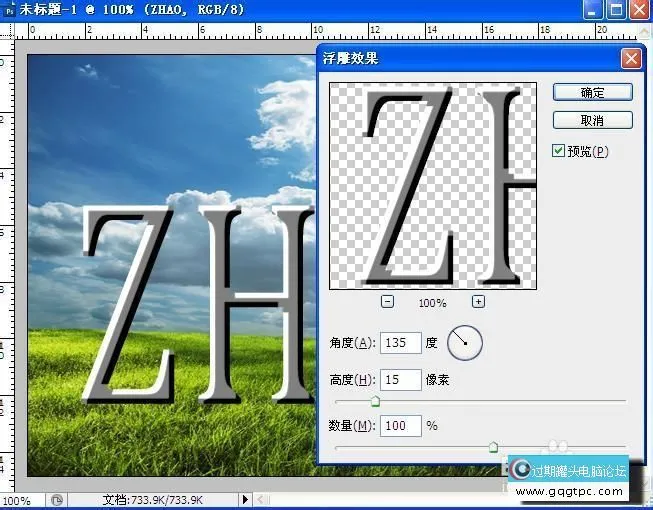Click the 高度 height slider handle
This screenshot has height=510, width=653.
[375, 401]
